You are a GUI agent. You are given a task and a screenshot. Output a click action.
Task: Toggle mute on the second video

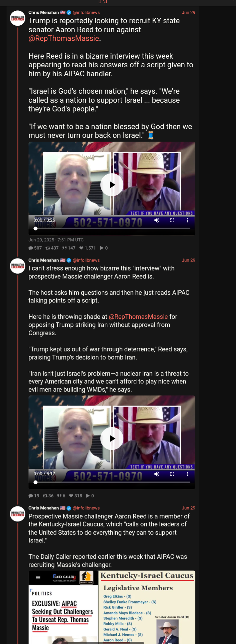tap(157, 474)
